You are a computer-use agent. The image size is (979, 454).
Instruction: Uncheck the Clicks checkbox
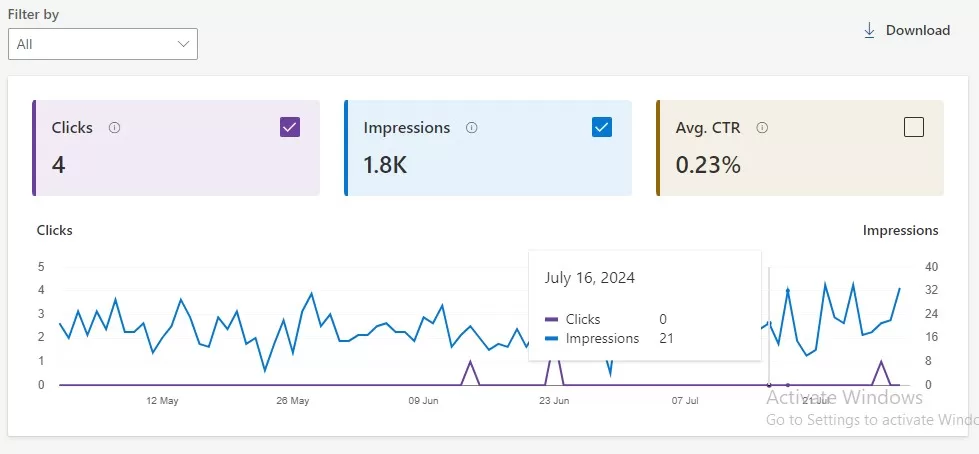coord(290,127)
